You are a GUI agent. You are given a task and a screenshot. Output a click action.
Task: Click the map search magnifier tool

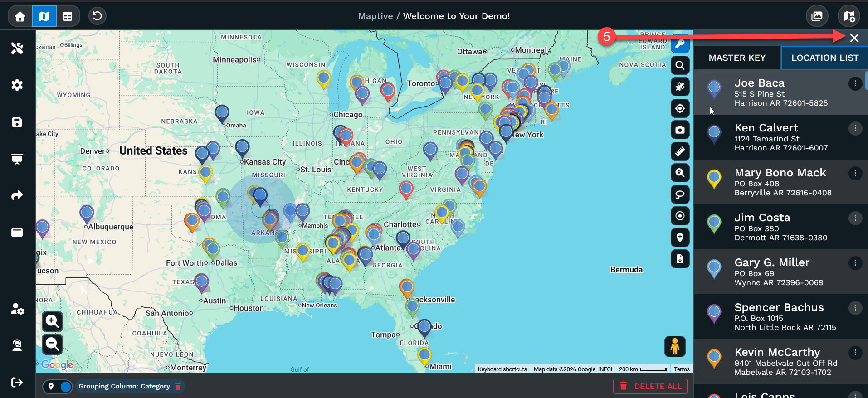pos(680,65)
